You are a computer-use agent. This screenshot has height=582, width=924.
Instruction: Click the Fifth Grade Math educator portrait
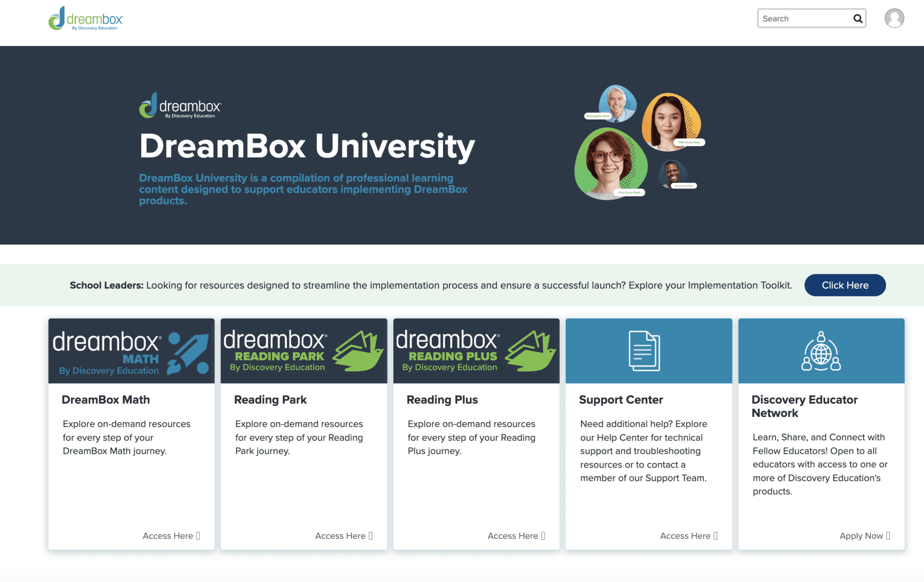point(670,123)
